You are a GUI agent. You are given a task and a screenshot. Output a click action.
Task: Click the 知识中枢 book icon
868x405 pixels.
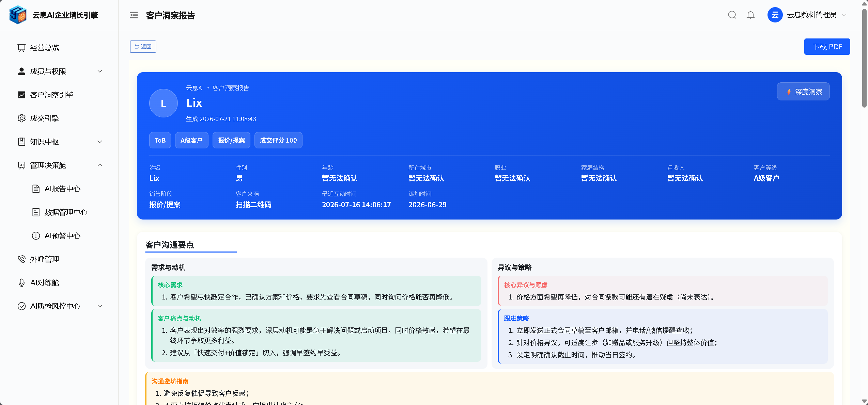pyautogui.click(x=21, y=142)
